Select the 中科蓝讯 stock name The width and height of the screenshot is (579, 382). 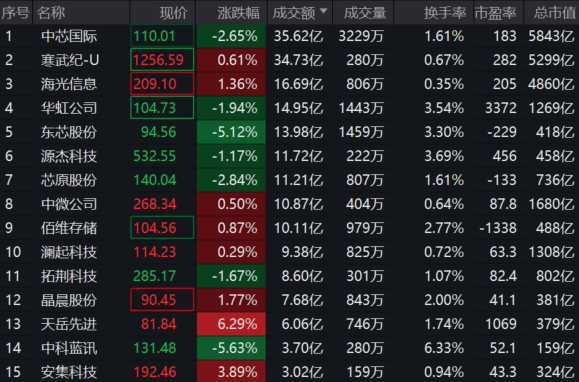tap(69, 348)
